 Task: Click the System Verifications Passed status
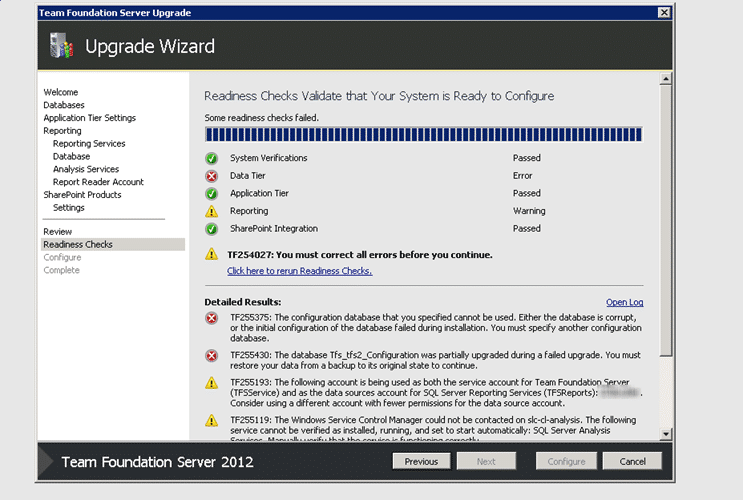(526, 158)
